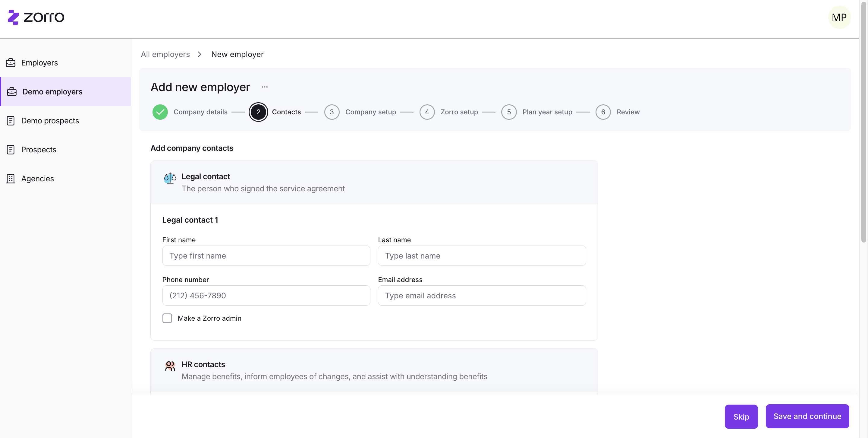Click the breadcrumb chevron arrow
The image size is (868, 438).
click(x=200, y=54)
